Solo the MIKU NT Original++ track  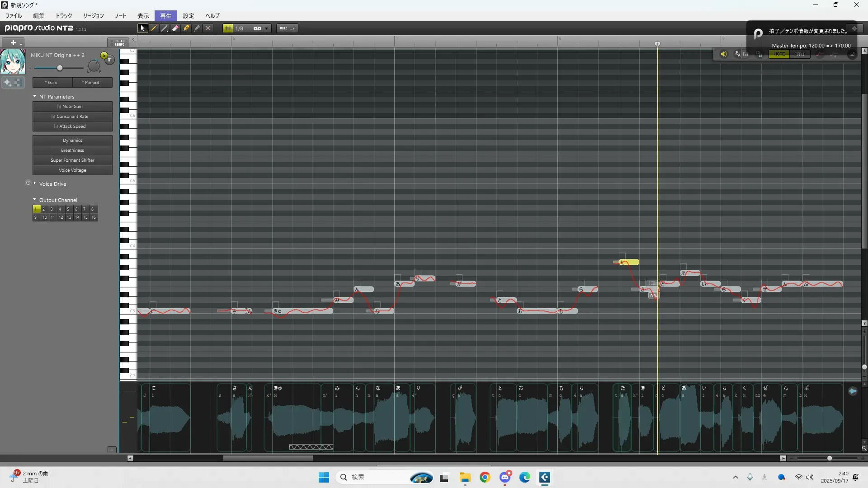[104, 55]
